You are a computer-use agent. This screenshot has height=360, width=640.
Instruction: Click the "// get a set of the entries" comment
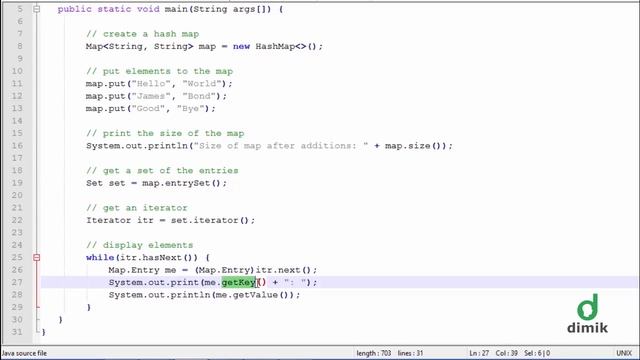(162, 171)
